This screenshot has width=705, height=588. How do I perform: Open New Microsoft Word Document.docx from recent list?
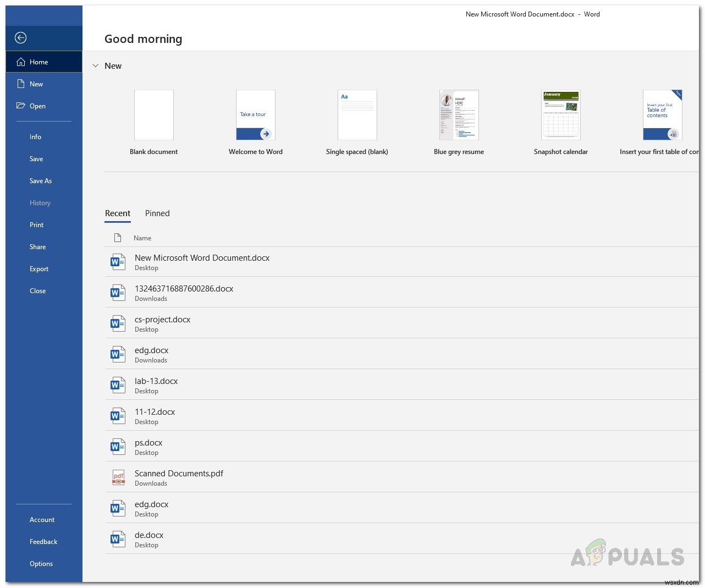pyautogui.click(x=401, y=262)
